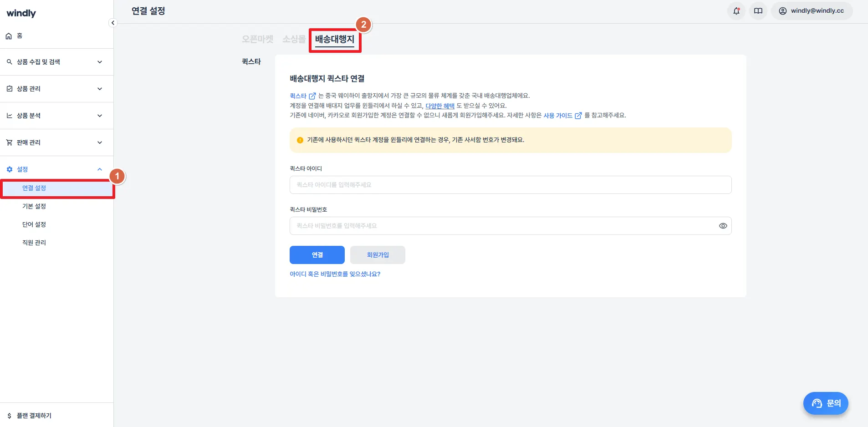The image size is (868, 427).
Task: Click the 설정 gear icon
Action: (x=9, y=169)
